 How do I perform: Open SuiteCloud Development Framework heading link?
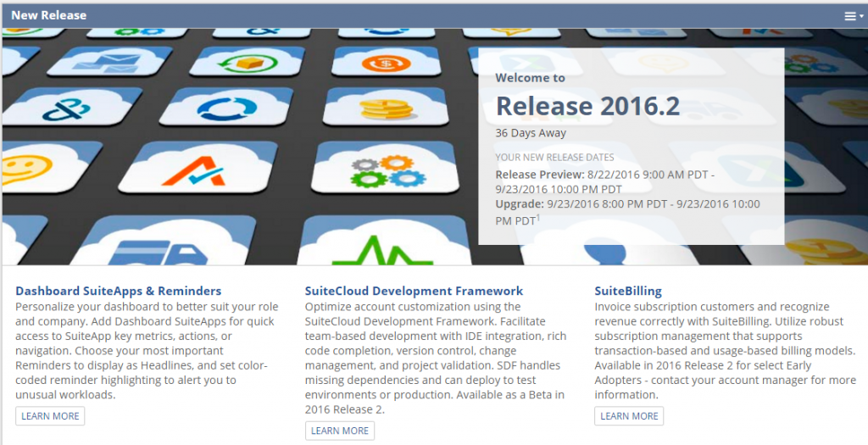pos(414,291)
